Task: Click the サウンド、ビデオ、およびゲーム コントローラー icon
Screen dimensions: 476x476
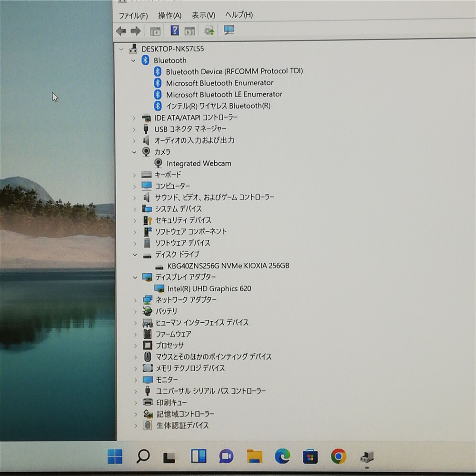Action: tap(147, 198)
